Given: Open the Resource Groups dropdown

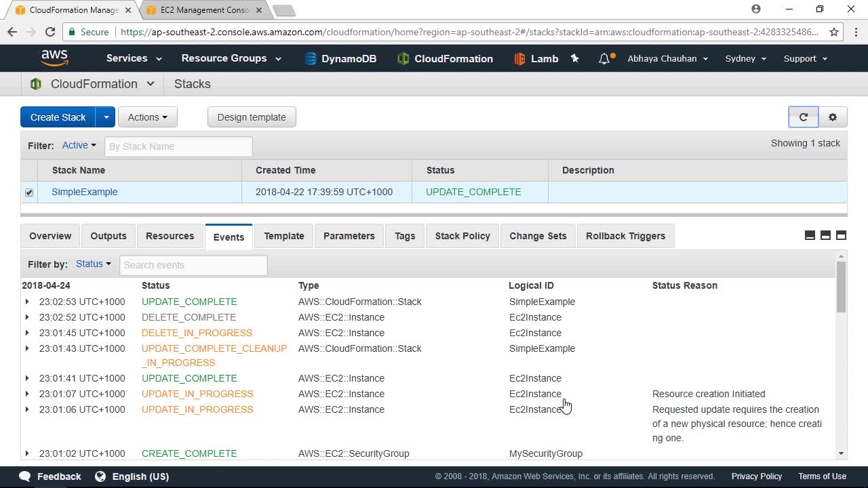Looking at the screenshot, I should (x=231, y=58).
